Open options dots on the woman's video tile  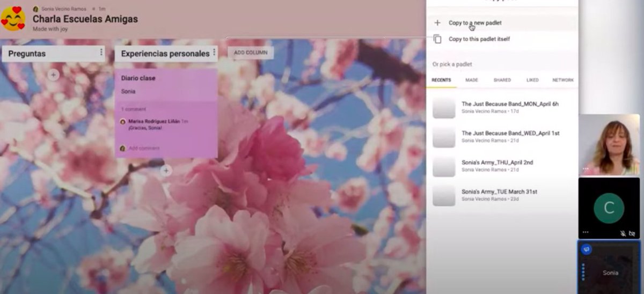click(586, 169)
